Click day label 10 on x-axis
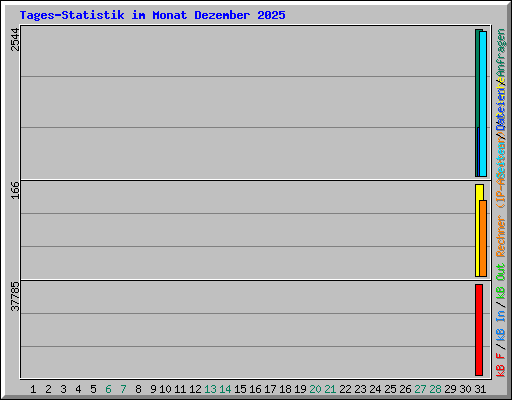Screen dimensions: 512x400 click(165, 389)
